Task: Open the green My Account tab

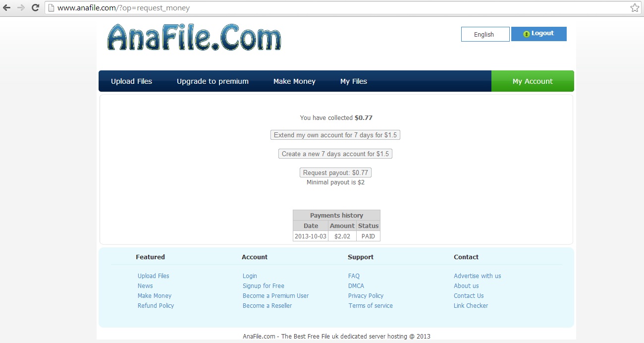Action: pyautogui.click(x=533, y=81)
